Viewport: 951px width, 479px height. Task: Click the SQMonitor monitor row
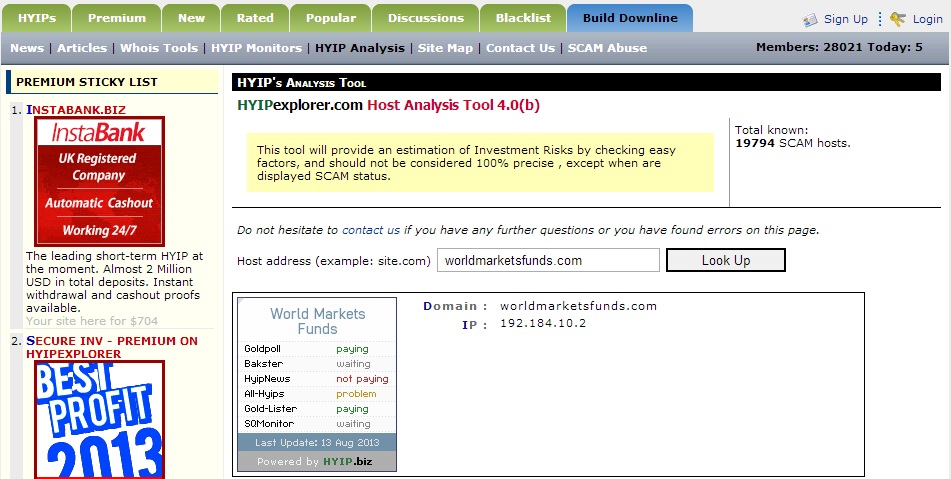point(317,424)
